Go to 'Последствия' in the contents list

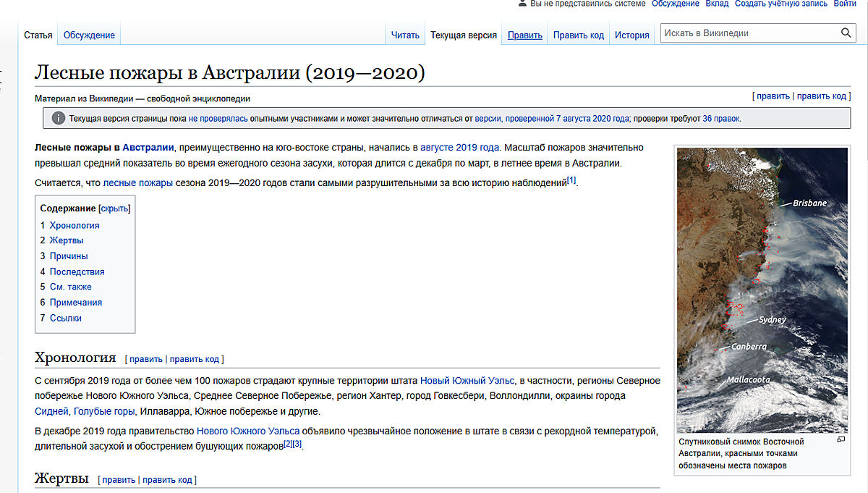tap(77, 271)
